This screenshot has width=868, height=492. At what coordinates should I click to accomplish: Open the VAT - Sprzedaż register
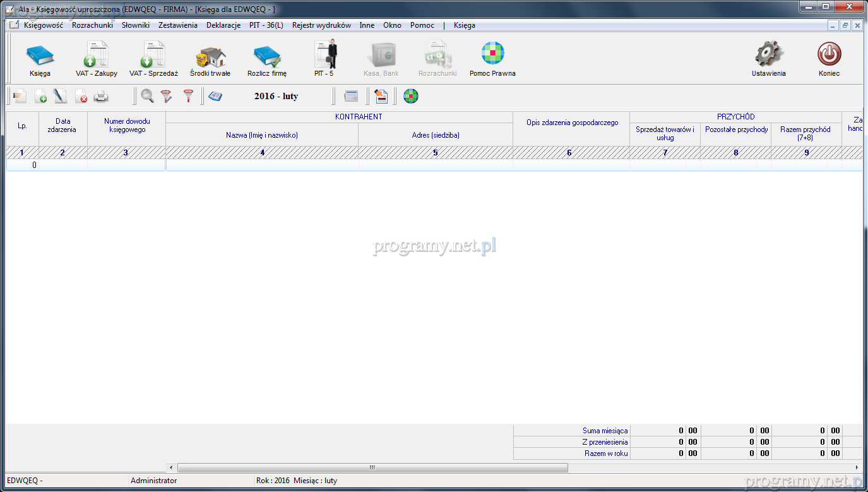pyautogui.click(x=153, y=59)
